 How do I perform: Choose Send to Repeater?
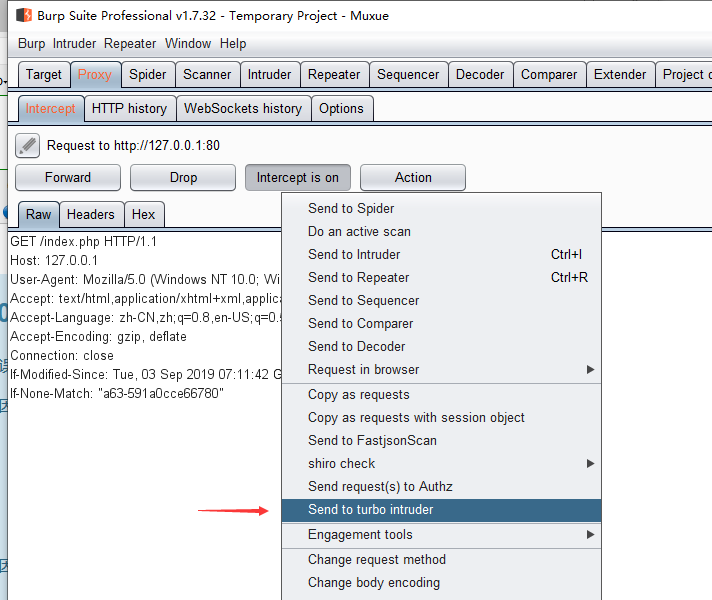441,278
